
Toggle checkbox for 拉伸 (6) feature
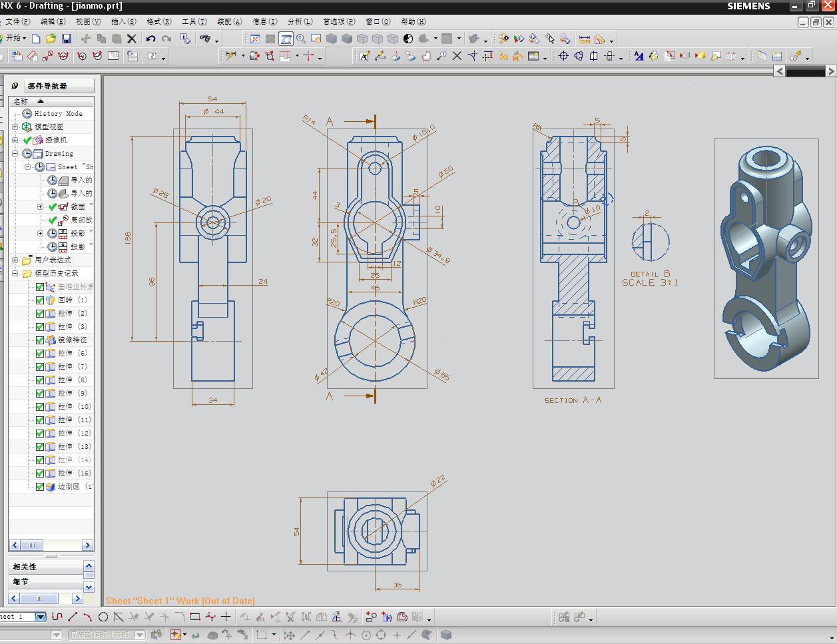(40, 354)
